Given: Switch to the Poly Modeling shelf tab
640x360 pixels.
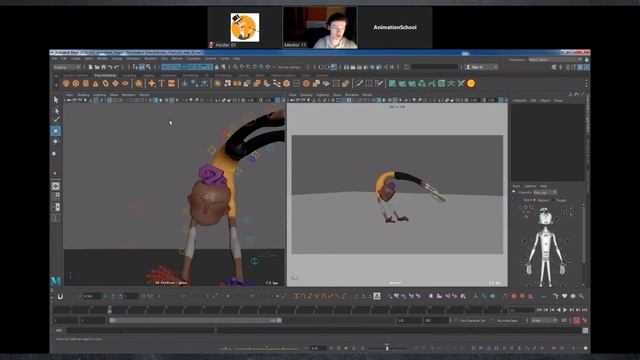Looking at the screenshot, I should coord(105,76).
